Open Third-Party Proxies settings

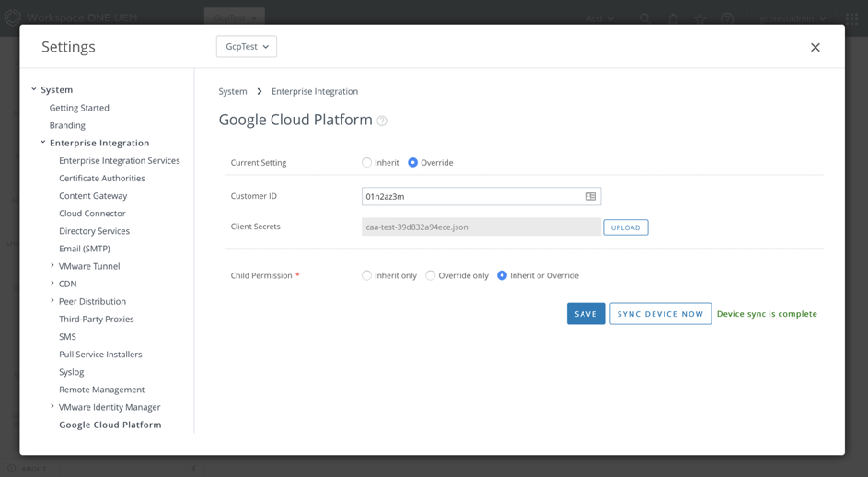coord(97,320)
